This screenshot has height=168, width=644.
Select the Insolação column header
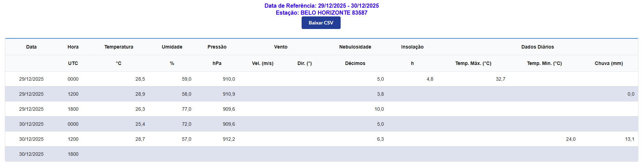tap(412, 47)
